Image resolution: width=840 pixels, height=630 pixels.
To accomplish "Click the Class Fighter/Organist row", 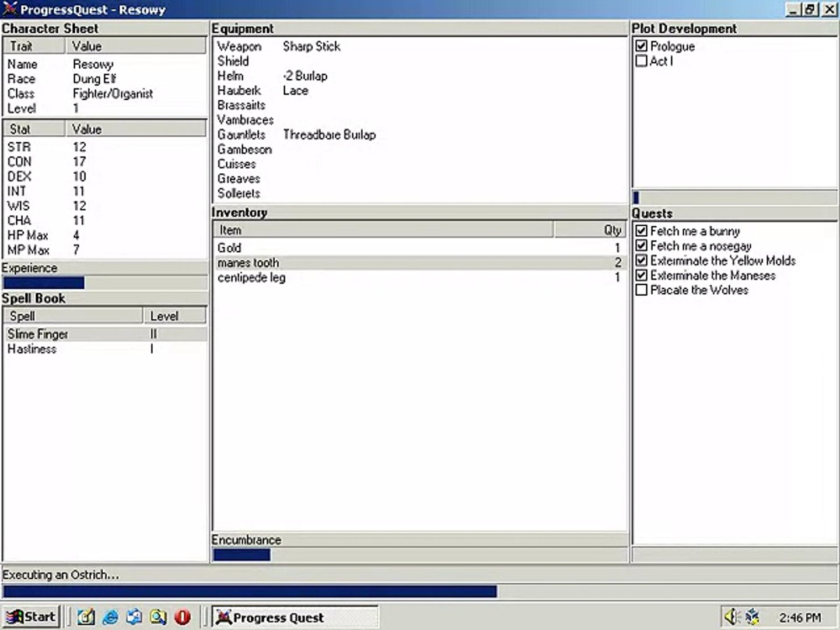I will [x=106, y=93].
